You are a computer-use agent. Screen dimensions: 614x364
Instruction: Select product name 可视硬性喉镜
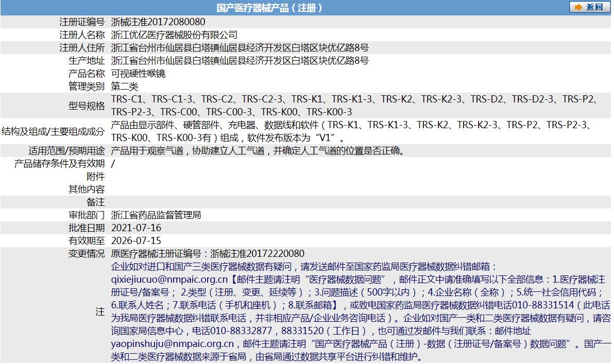click(138, 74)
